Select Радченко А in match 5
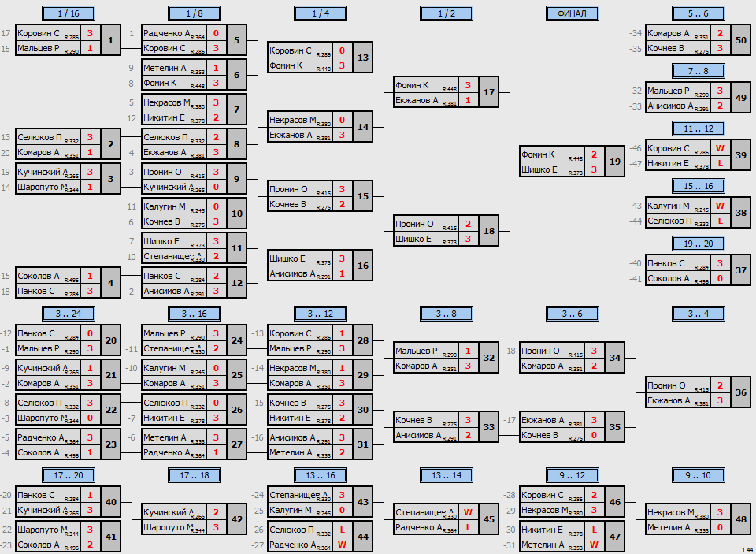 [x=173, y=33]
